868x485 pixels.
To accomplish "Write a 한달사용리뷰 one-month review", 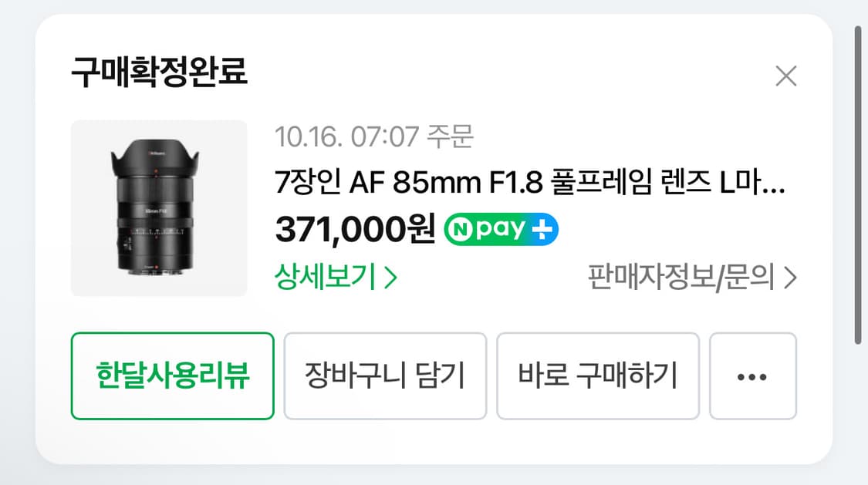I will coord(172,376).
